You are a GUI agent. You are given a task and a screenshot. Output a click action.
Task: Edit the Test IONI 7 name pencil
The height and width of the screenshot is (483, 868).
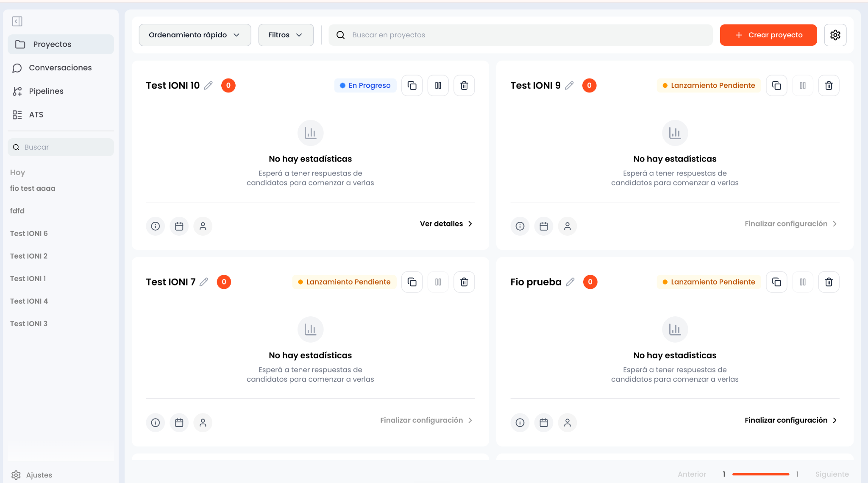[x=204, y=282]
